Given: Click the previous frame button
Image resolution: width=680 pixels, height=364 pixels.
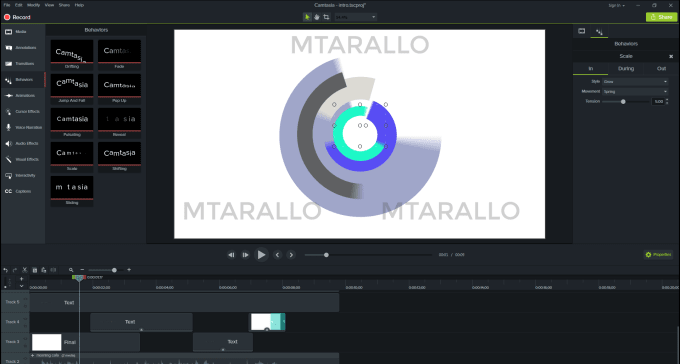Looking at the screenshot, I should pyautogui.click(x=231, y=255).
